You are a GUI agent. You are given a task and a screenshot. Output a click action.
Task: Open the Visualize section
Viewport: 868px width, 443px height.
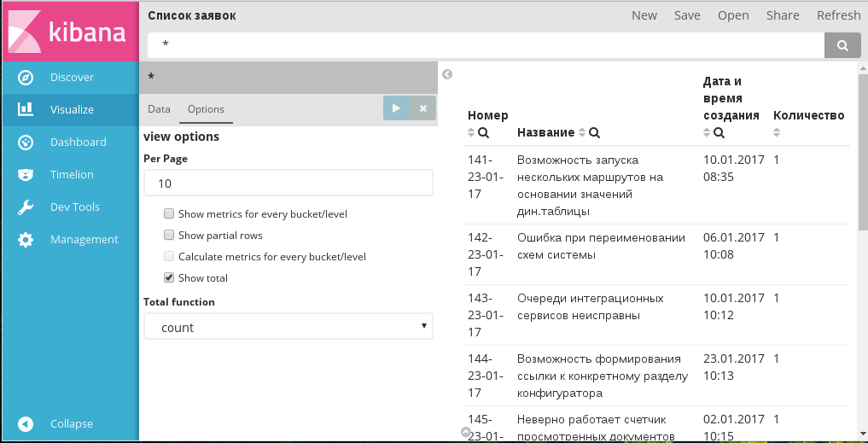coord(70,109)
